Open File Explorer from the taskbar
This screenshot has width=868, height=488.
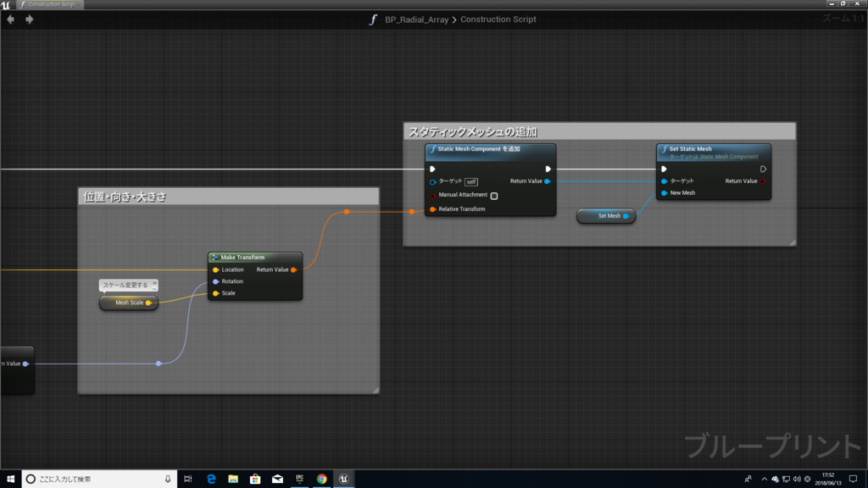pos(233,480)
